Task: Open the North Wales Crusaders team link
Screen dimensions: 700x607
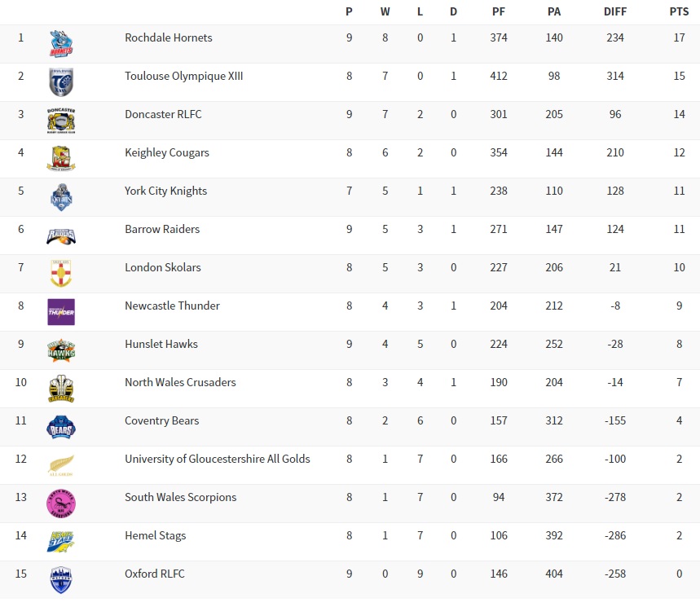Action: click(x=180, y=382)
